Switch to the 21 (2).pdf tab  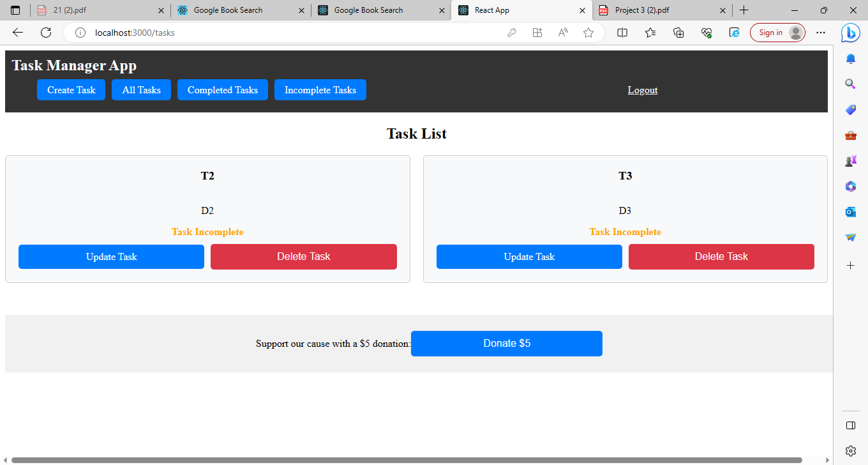coord(100,10)
